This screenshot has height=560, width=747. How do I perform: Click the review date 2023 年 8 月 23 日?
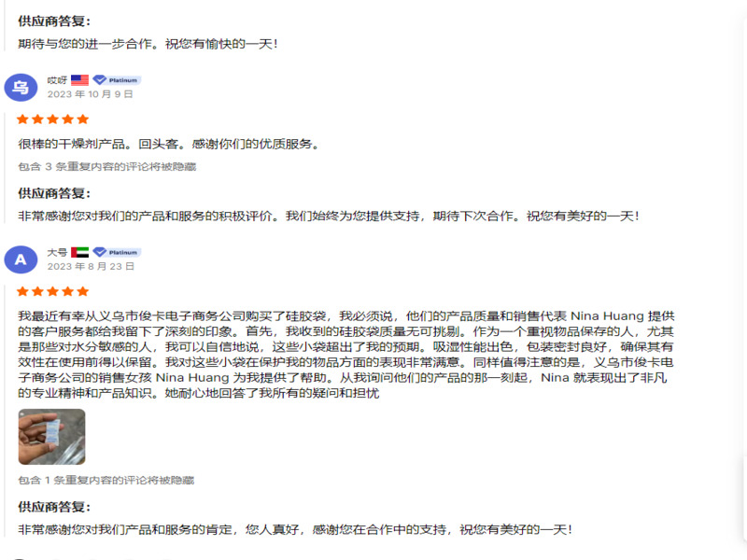point(91,267)
